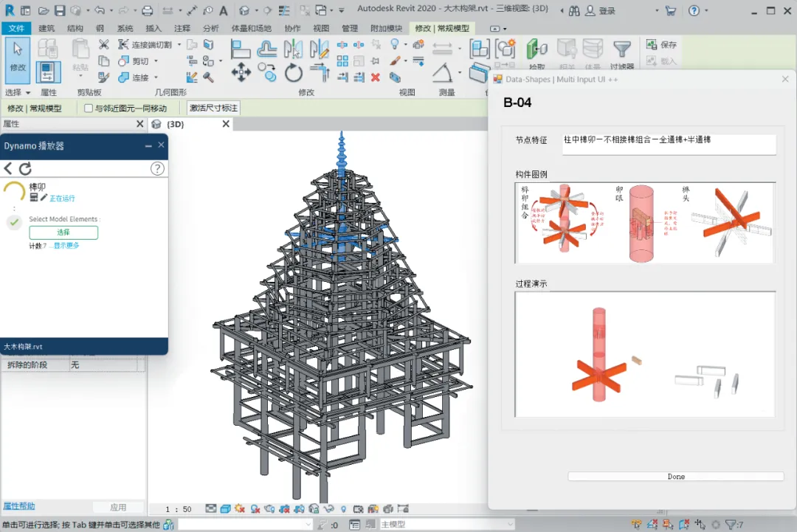
Task: Toggle 与邻近图元一同移动 checkbox
Action: coord(89,108)
